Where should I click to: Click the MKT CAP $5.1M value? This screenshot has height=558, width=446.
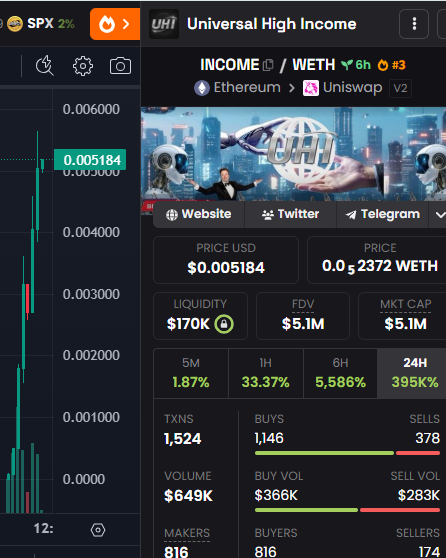click(x=405, y=324)
